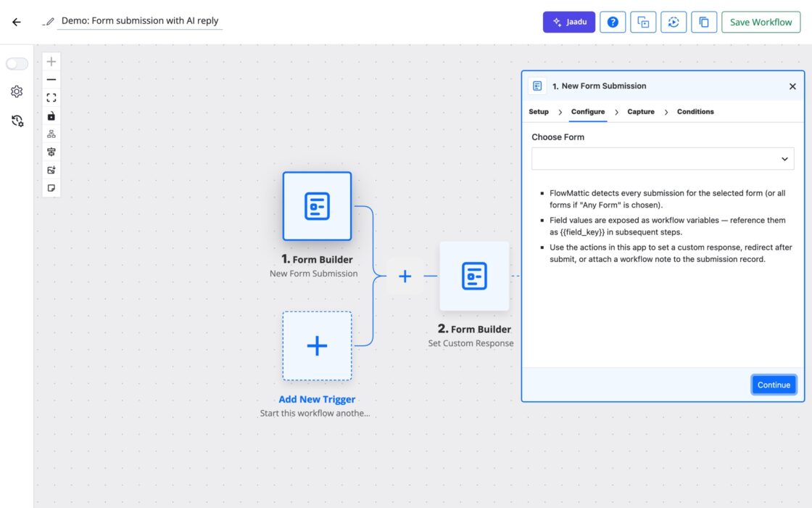Open the Jaadu AI assistant
Screen dimensions: 812x508
tap(568, 22)
